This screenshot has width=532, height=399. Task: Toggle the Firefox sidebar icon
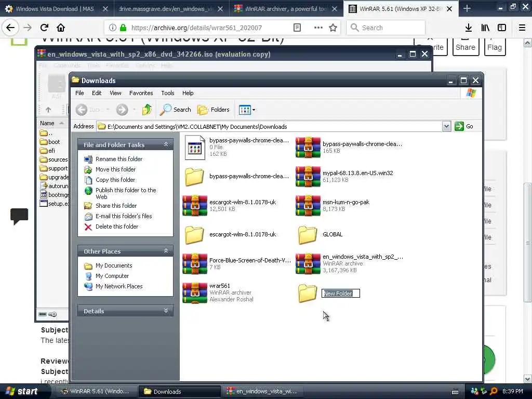[502, 28]
